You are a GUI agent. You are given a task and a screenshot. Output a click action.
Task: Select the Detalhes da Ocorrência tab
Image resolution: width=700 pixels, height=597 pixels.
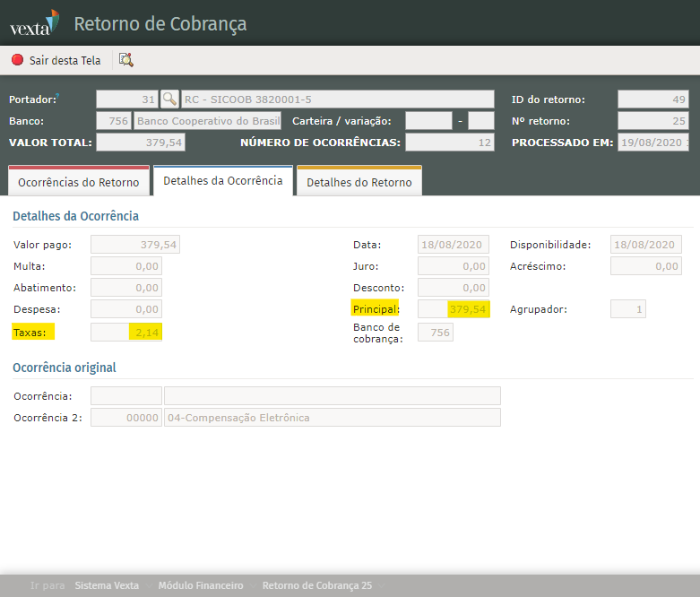(x=222, y=181)
